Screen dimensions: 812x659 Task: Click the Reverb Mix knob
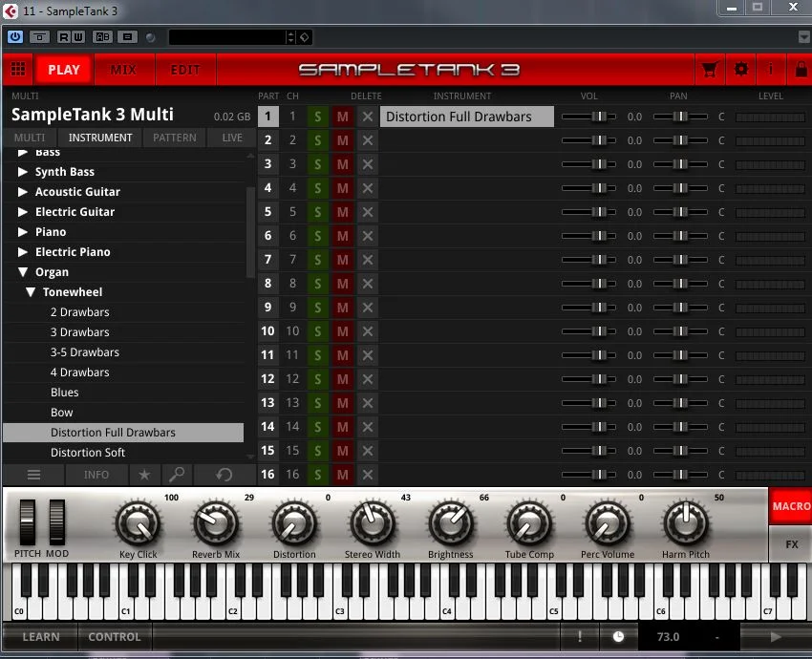click(x=216, y=522)
